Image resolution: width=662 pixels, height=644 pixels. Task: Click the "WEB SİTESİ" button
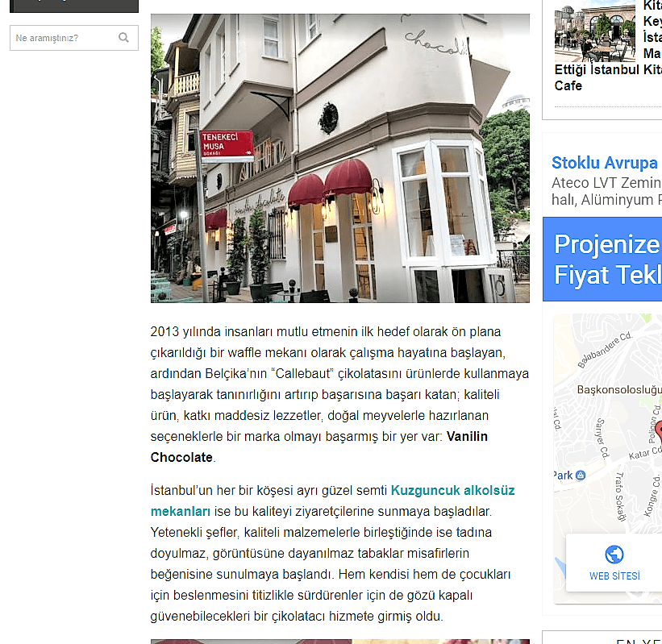coord(613,575)
